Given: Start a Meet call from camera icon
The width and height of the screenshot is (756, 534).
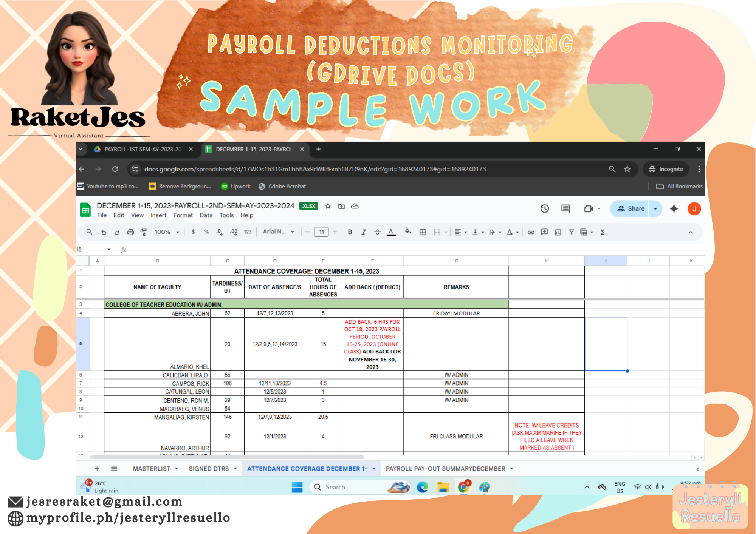Looking at the screenshot, I should 588,208.
